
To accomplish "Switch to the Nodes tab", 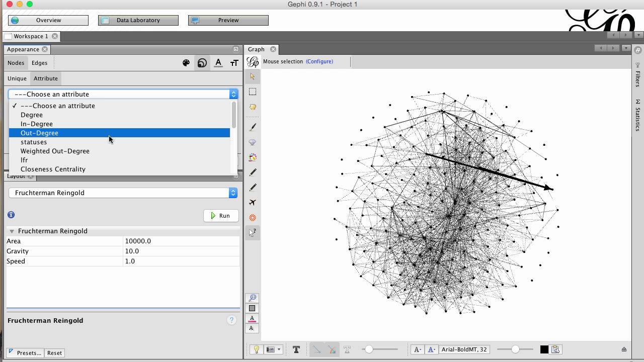I will point(16,63).
